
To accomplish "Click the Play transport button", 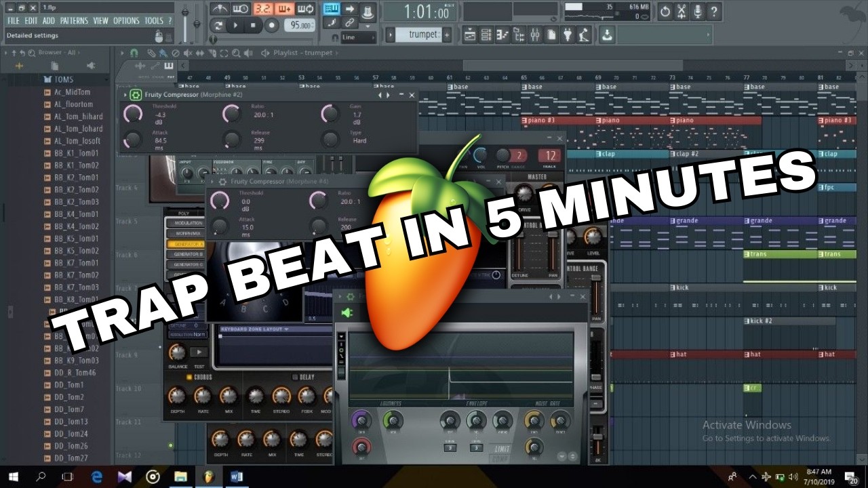I will (x=236, y=25).
